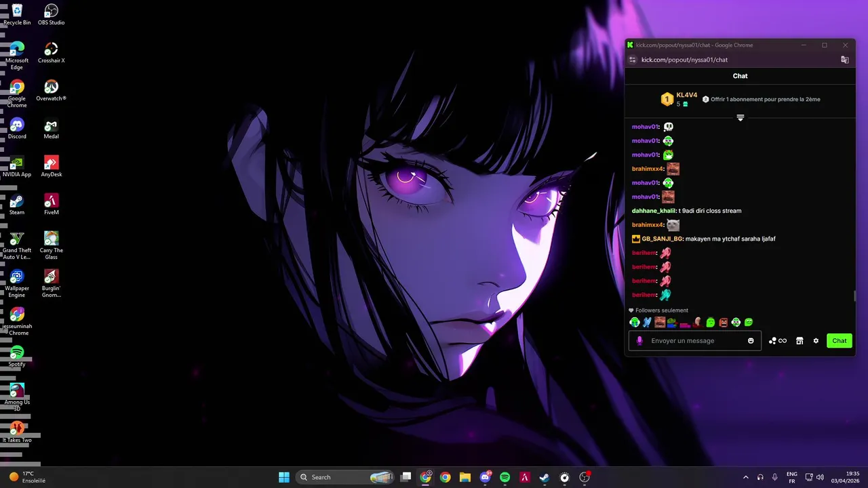The height and width of the screenshot is (488, 868).
Task: Insert the angry red face emote
Action: [723, 323]
